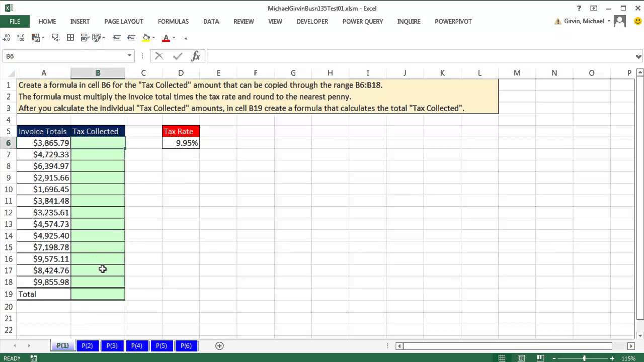644x362 pixels.
Task: Open the Name Box dropdown arrow
Action: coord(129,56)
